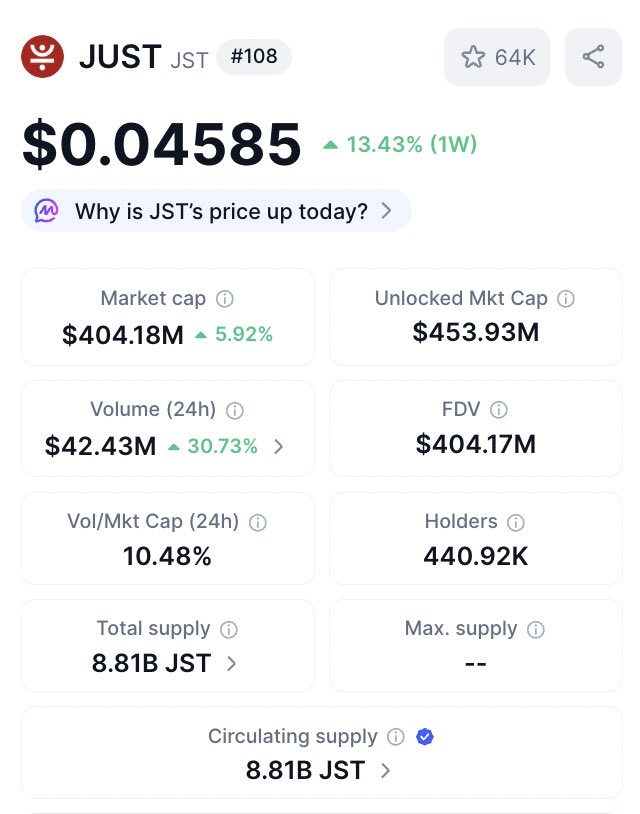Expand Volume (24h) details chevron

tap(279, 446)
